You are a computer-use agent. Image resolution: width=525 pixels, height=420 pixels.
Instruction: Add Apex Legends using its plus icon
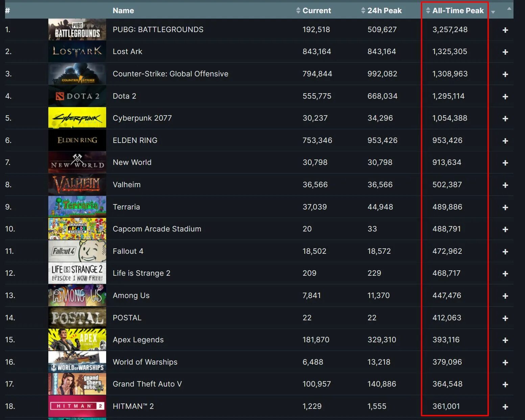505,340
